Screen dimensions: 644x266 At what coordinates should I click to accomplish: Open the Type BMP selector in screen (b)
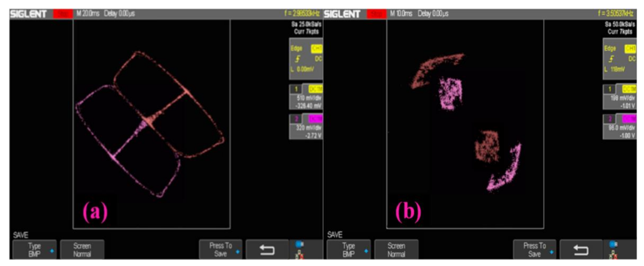[x=349, y=250]
